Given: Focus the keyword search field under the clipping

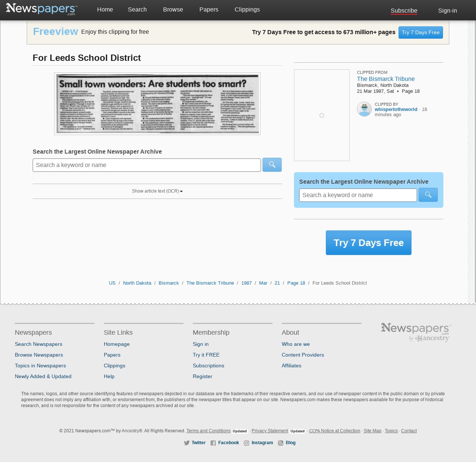Looking at the screenshot, I should [147, 165].
